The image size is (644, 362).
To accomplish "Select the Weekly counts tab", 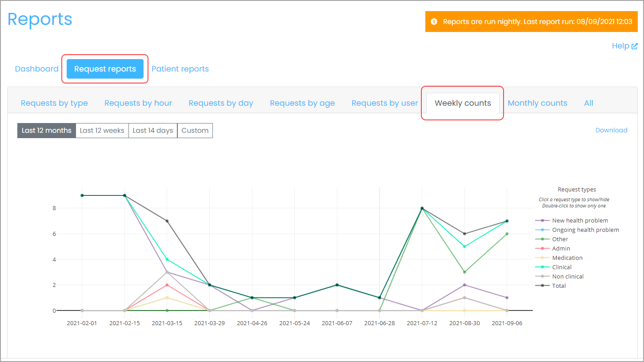I will click(x=463, y=103).
